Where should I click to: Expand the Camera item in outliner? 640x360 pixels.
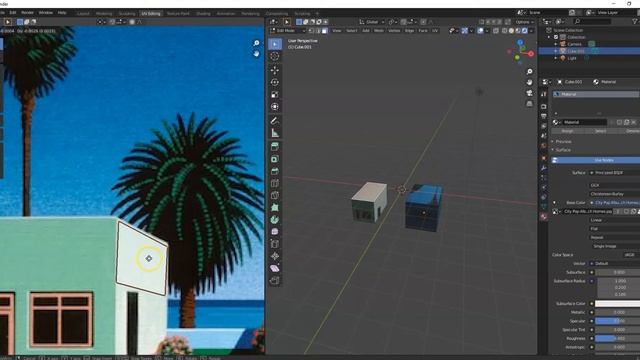coord(556,44)
